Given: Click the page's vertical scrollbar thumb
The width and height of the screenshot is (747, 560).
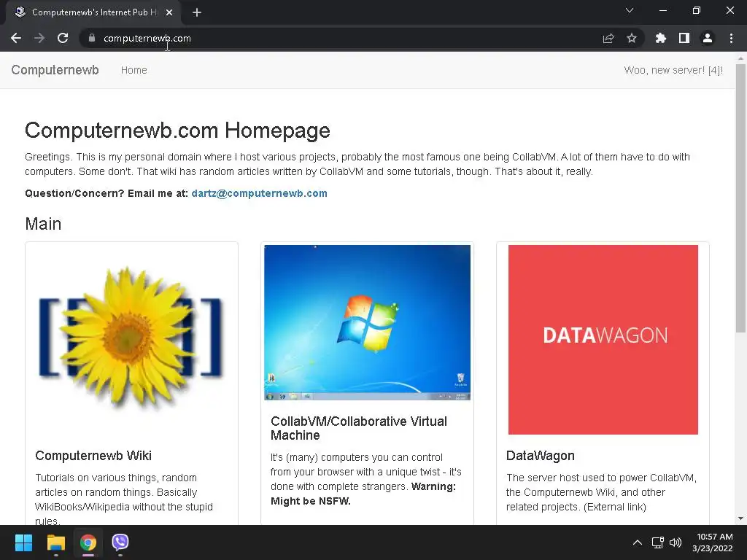Looking at the screenshot, I should click(740, 198).
